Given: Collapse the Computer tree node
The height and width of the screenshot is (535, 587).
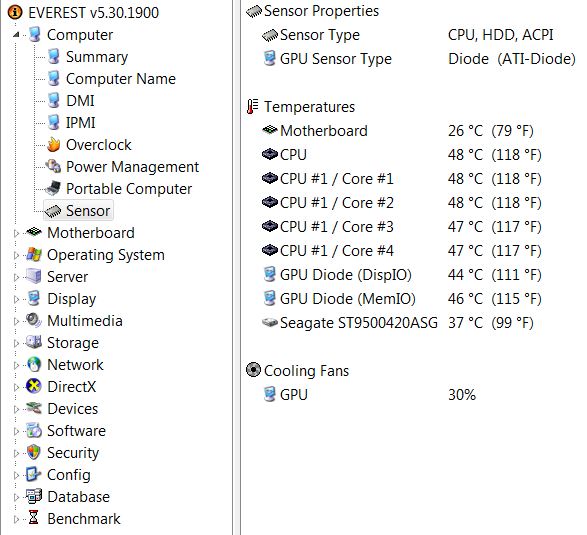Looking at the screenshot, I should pos(16,35).
